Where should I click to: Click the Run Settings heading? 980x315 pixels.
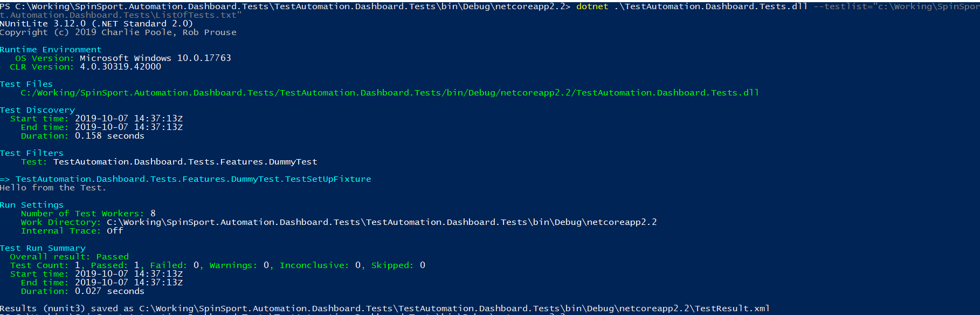click(32, 205)
